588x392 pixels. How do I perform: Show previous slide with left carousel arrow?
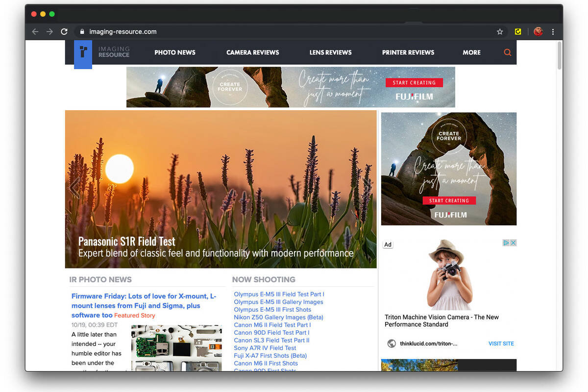click(74, 188)
